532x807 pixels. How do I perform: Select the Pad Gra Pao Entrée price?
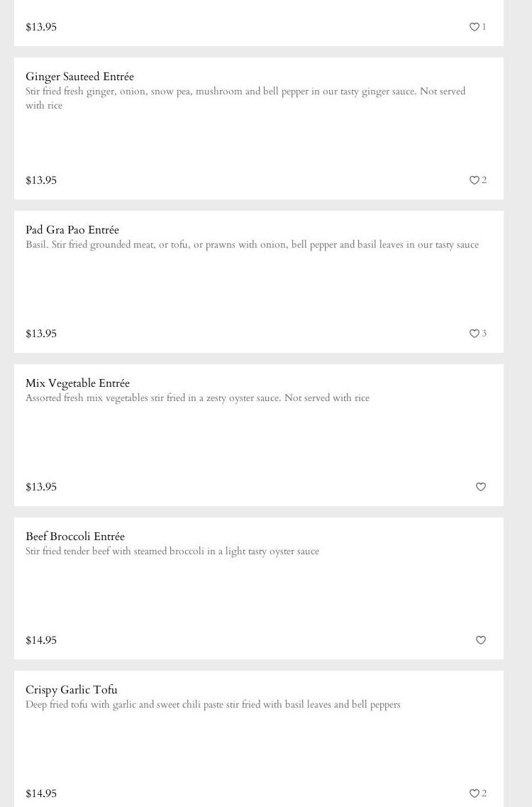(x=41, y=334)
